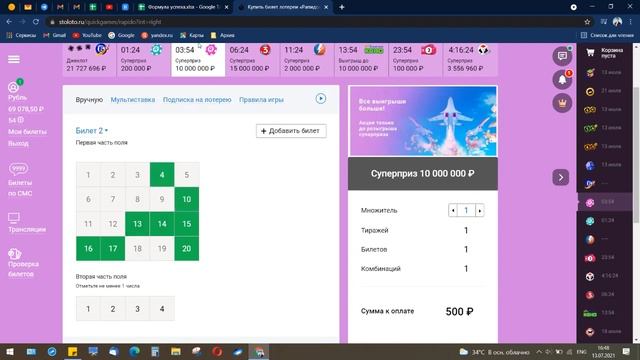The width and height of the screenshot is (640, 360).
Task: Select the 11:24 lottery tile
Action: click(x=307, y=59)
